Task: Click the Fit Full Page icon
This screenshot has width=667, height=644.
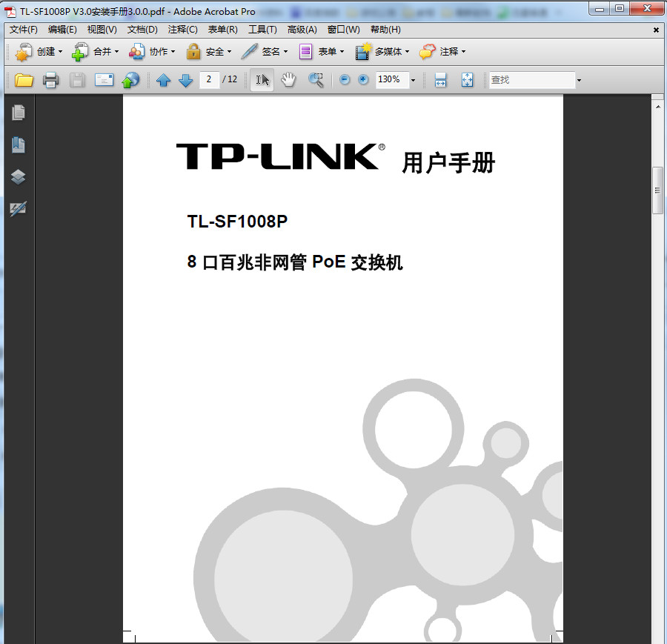Action: click(x=467, y=80)
